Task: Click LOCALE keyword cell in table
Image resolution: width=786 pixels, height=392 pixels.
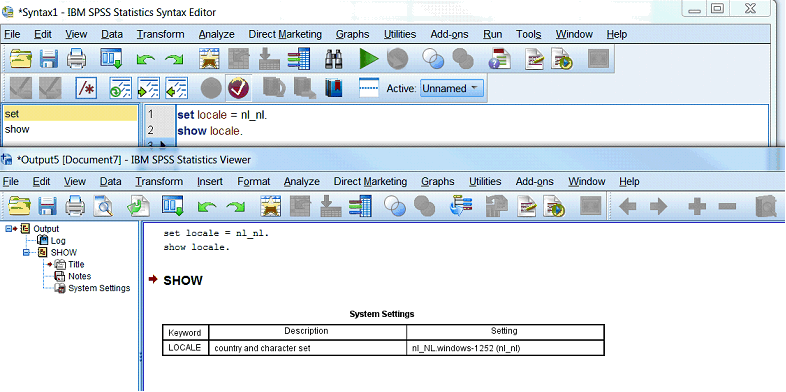Action: 185,347
